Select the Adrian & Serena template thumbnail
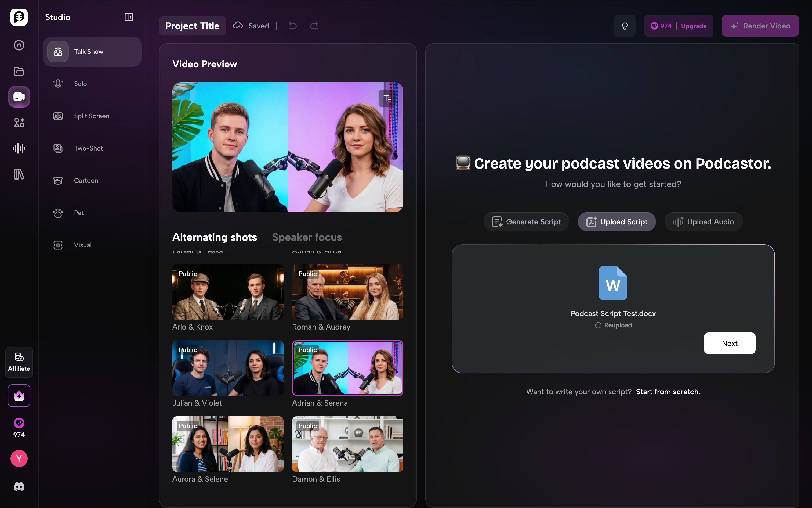 pos(348,368)
